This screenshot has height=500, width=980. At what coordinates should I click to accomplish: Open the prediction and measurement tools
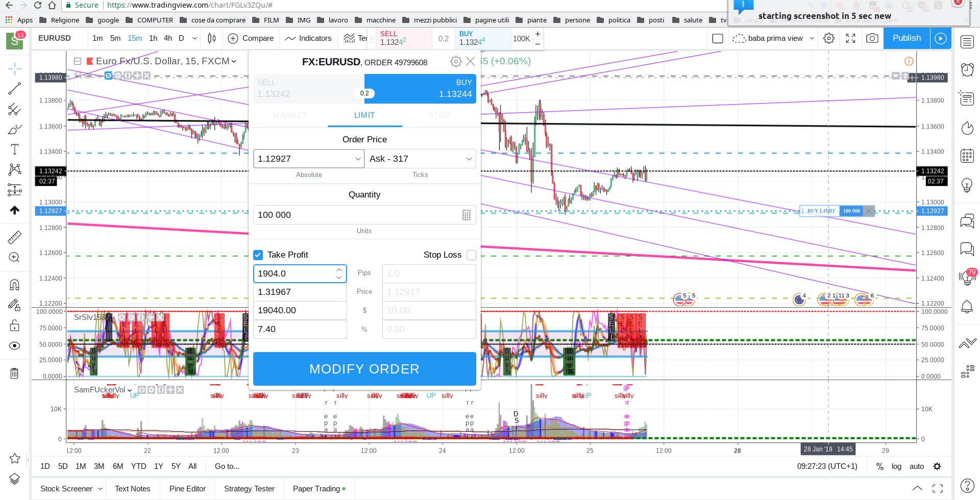coord(14,190)
